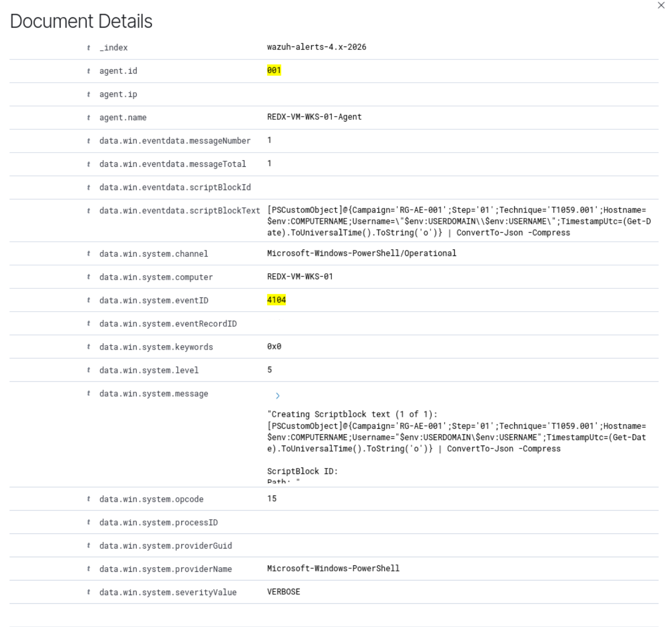Select the data.win.eventdata.scriptBlockText field name
This screenshot has height=627, width=672.
(x=179, y=211)
